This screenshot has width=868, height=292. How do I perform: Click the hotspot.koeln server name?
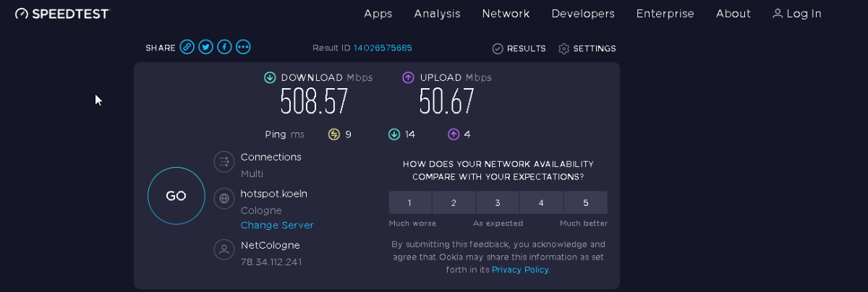(274, 194)
